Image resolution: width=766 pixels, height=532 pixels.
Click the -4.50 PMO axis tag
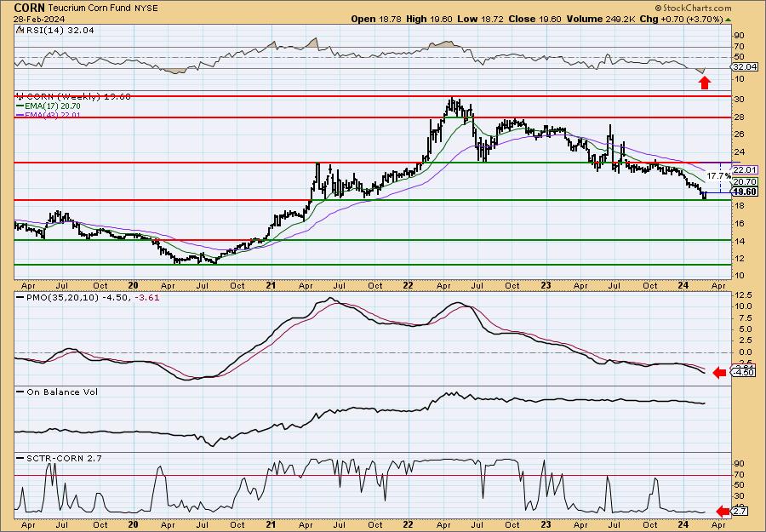pyautogui.click(x=745, y=373)
